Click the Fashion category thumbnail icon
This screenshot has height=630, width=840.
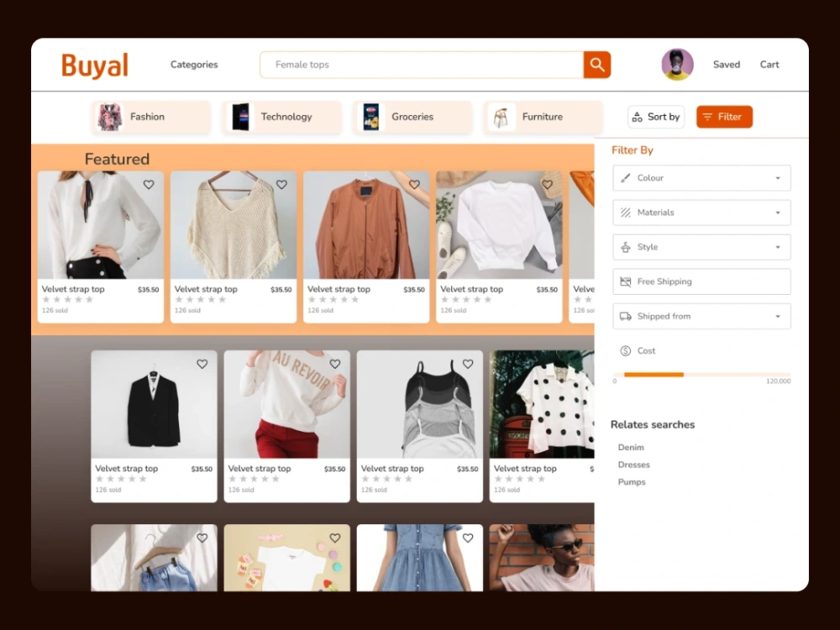110,117
